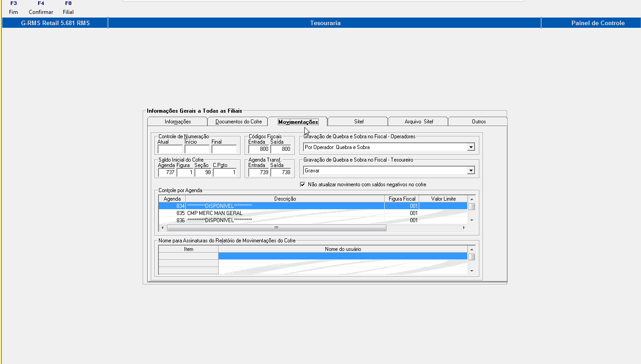Image resolution: width=641 pixels, height=364 pixels.
Task: Switch to the Outros tab
Action: coord(478,122)
